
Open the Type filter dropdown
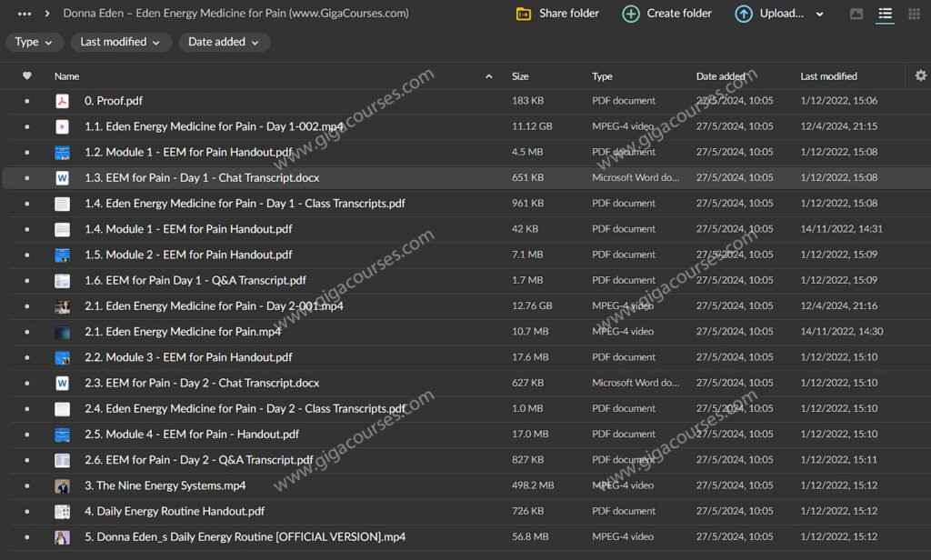pyautogui.click(x=34, y=42)
